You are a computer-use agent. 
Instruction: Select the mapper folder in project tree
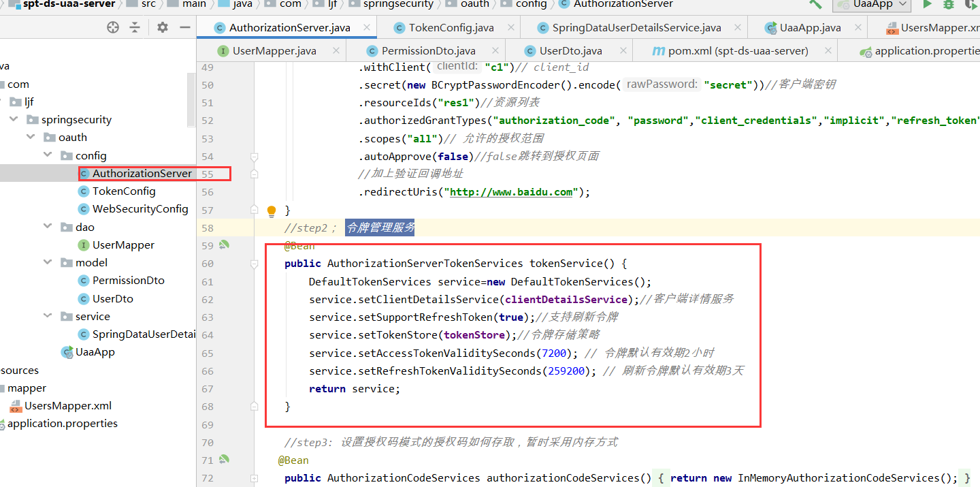click(23, 388)
